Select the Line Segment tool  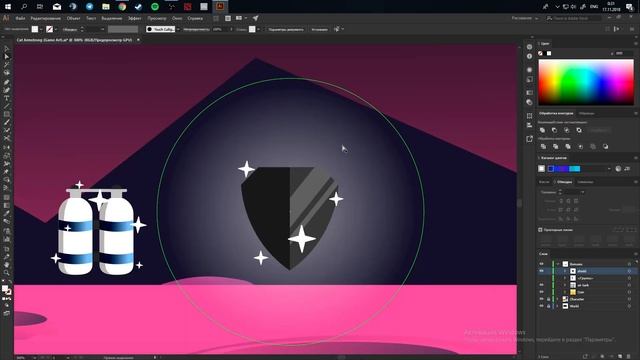[x=7, y=106]
